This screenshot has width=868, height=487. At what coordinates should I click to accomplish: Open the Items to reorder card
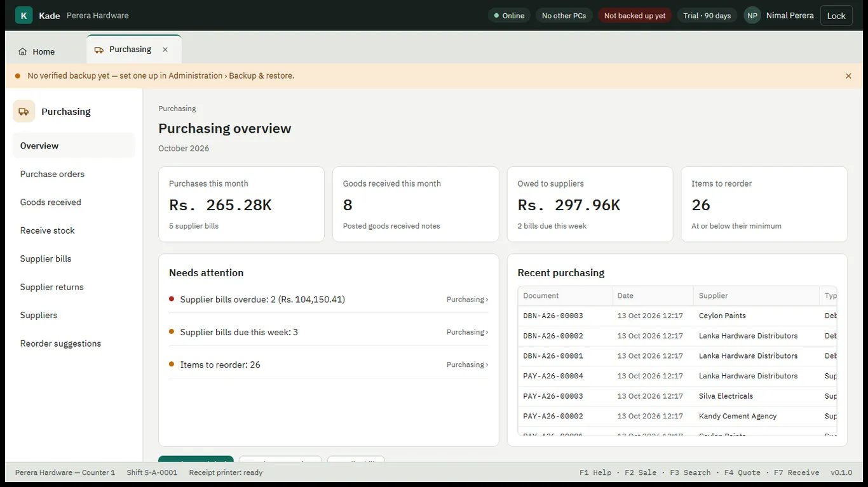(764, 204)
